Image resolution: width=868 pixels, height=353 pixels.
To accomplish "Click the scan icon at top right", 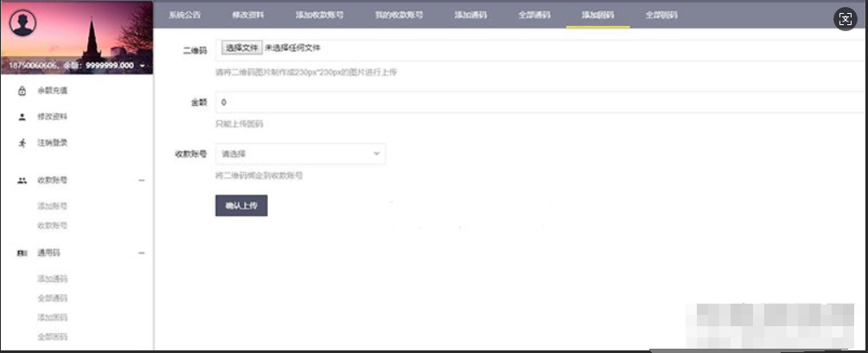I will coord(846,19).
